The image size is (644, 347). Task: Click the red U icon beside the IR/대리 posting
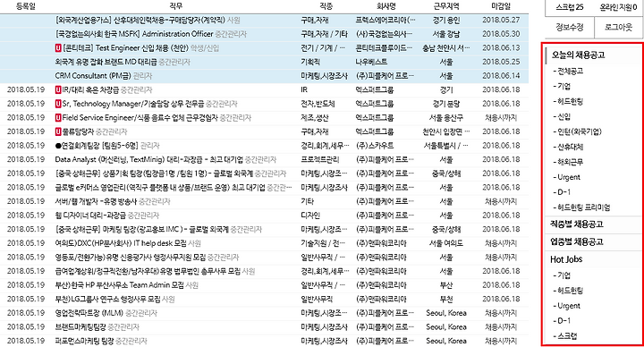(58, 90)
